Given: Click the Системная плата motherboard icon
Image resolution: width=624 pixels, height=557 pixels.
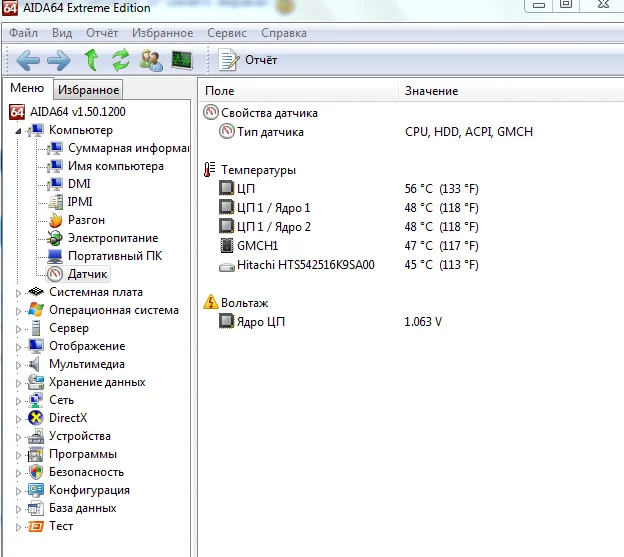Looking at the screenshot, I should (36, 292).
